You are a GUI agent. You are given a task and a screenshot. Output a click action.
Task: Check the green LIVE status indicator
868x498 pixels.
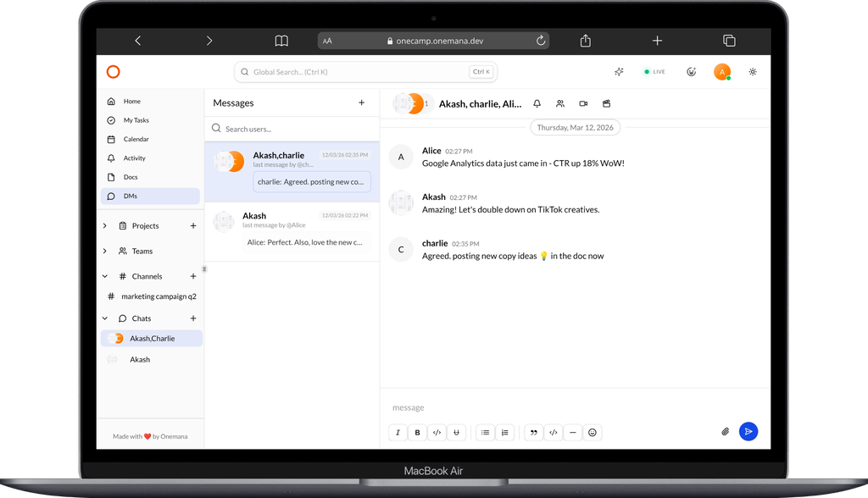pyautogui.click(x=654, y=72)
